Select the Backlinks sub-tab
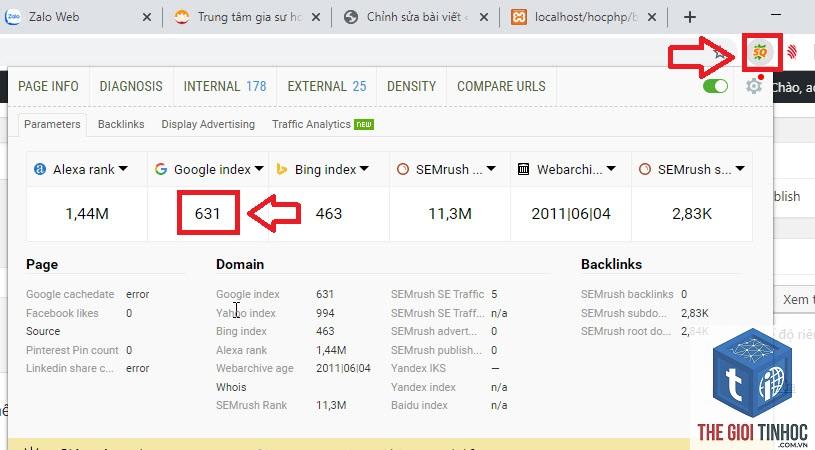 [121, 124]
